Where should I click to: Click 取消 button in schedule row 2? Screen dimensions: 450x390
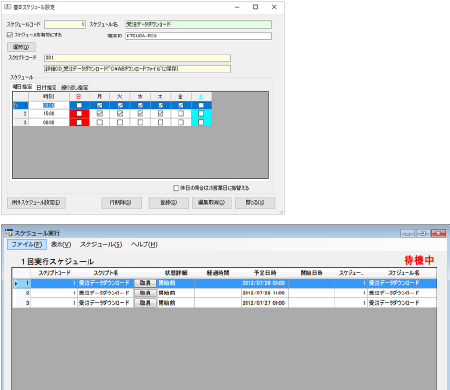click(145, 293)
